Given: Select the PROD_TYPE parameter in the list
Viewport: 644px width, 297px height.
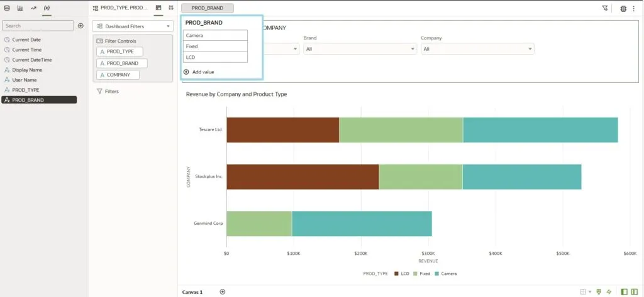Looking at the screenshot, I should (x=25, y=90).
